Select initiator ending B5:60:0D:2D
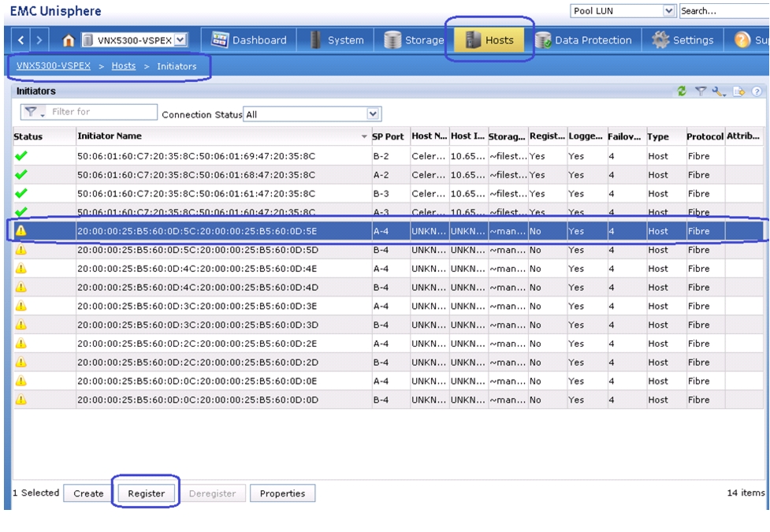This screenshot has height=532, width=770. (x=388, y=362)
